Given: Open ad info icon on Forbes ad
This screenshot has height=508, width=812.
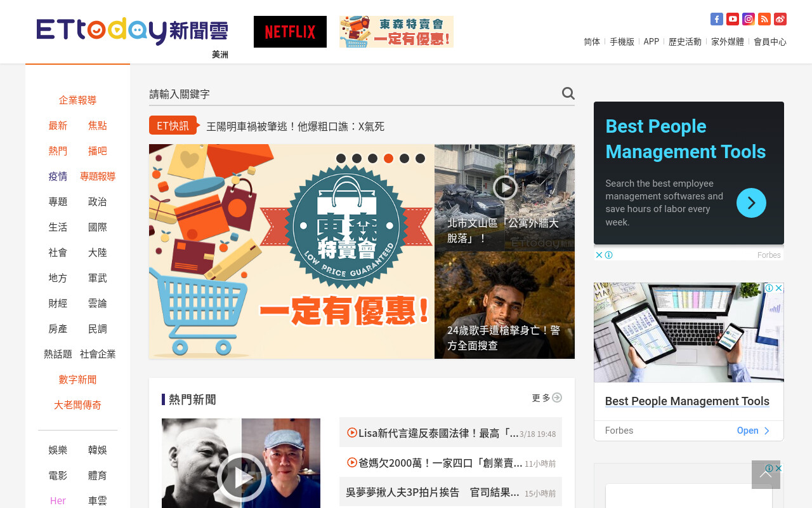Looking at the screenshot, I should 608,255.
